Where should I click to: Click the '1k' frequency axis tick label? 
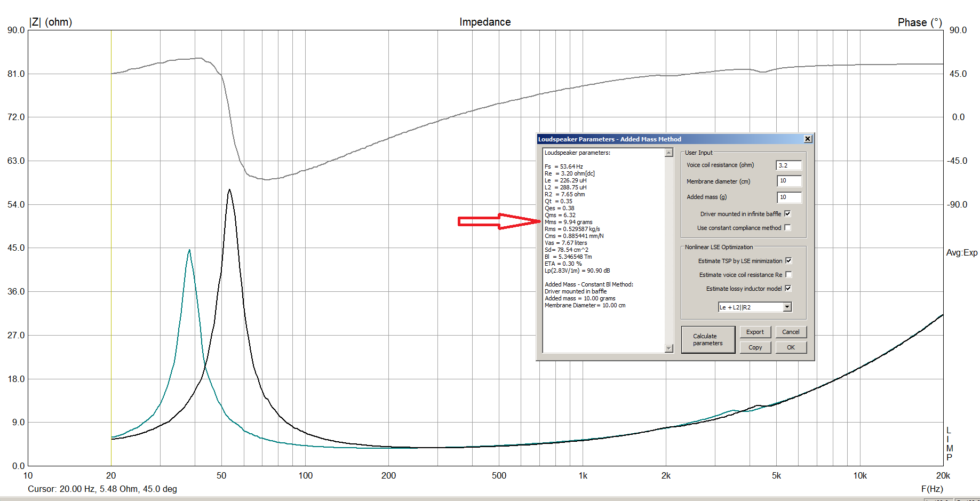coord(583,475)
